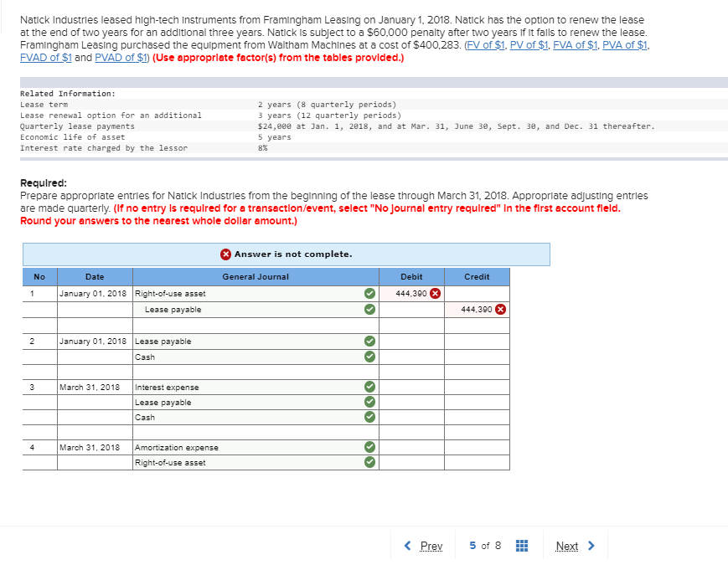Click the 8% interest rate value
Screen dimensions: 728x565
coord(263,148)
